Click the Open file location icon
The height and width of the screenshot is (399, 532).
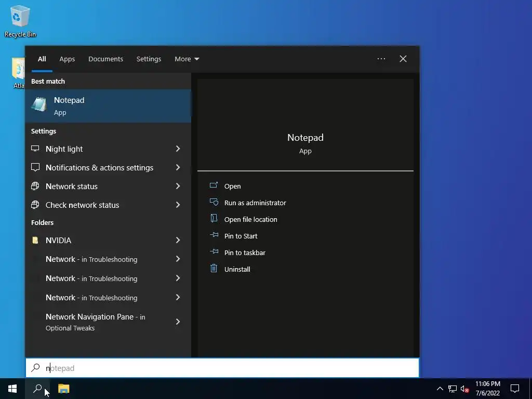pyautogui.click(x=214, y=218)
